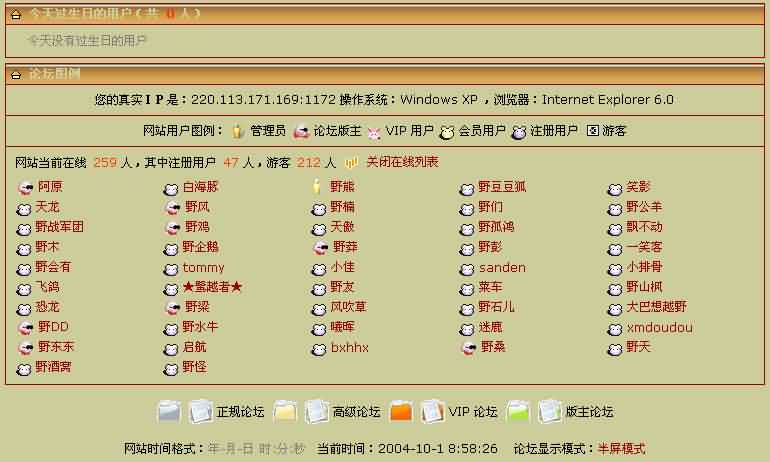Click the admin avatar icon beside 野熊

[318, 187]
